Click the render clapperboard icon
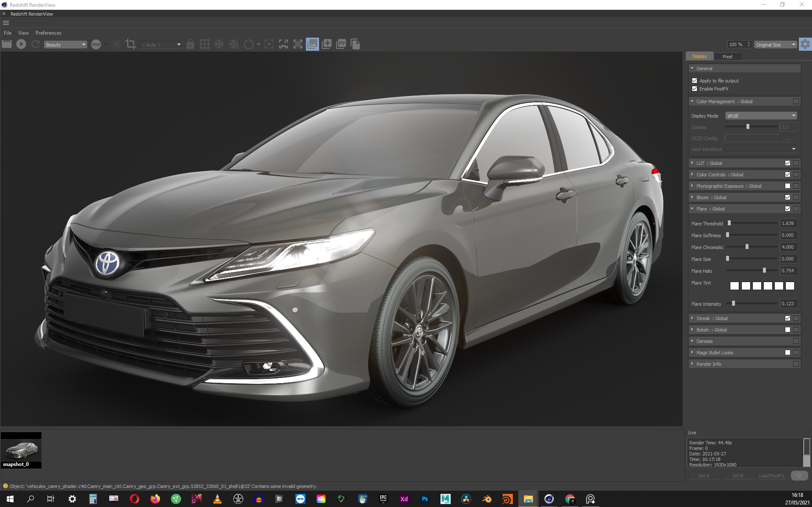Viewport: 812px width, 507px height. (7, 44)
